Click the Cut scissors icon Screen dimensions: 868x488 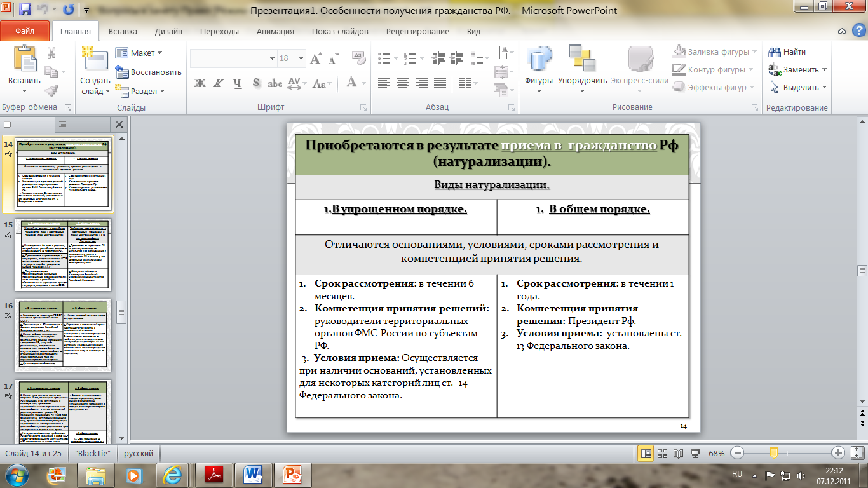coord(52,53)
